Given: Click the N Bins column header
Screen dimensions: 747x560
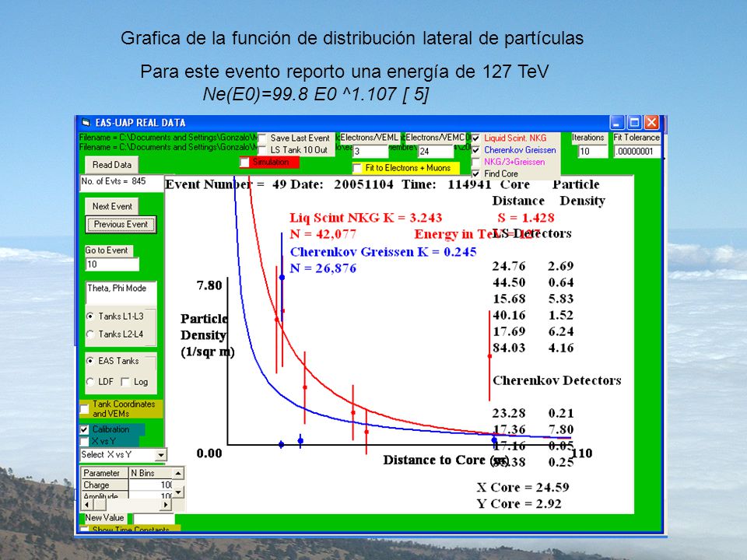Looking at the screenshot, I should point(150,473).
